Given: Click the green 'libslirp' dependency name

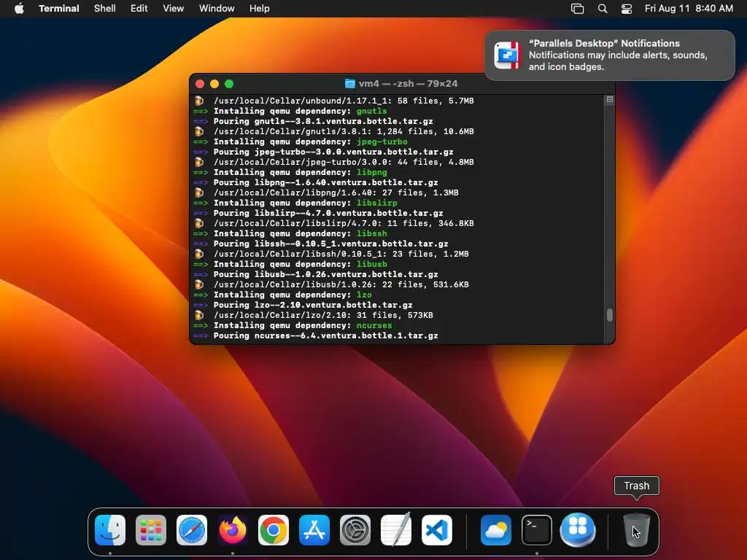Looking at the screenshot, I should [377, 203].
